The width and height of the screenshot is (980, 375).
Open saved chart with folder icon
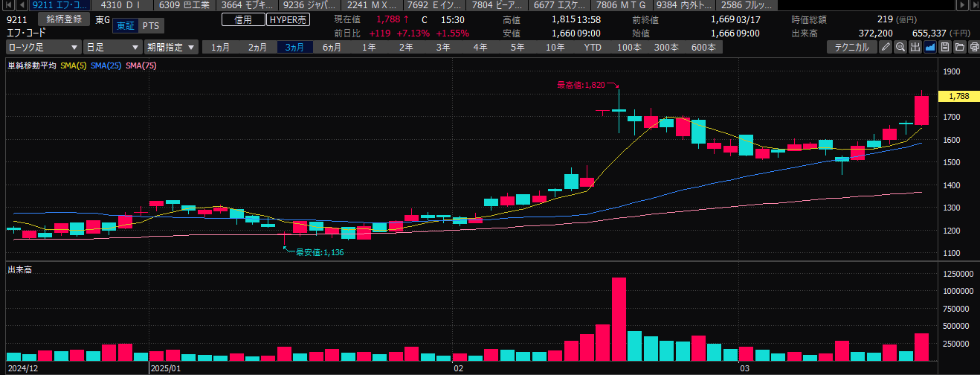pos(959,48)
